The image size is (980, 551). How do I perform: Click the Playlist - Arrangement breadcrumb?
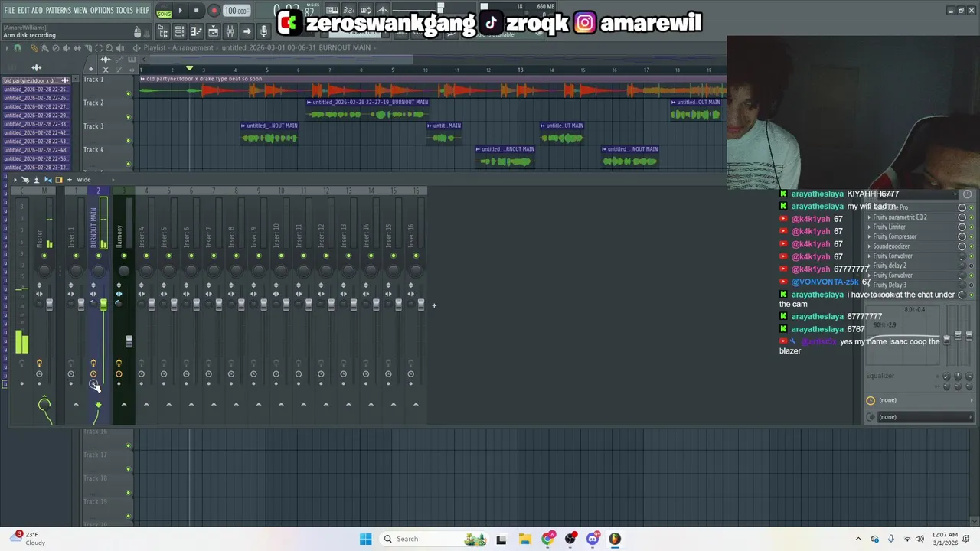(178, 47)
